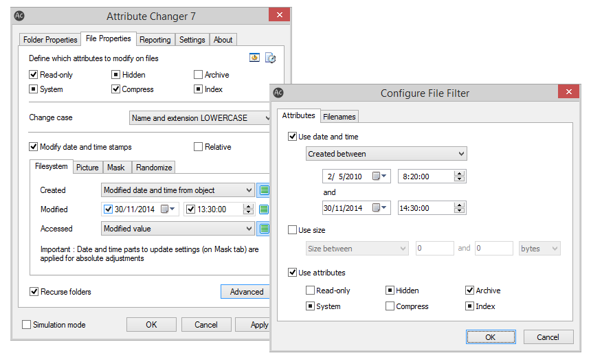Switch to Folder Properties tab
This screenshot has width=591, height=364.
click(50, 40)
